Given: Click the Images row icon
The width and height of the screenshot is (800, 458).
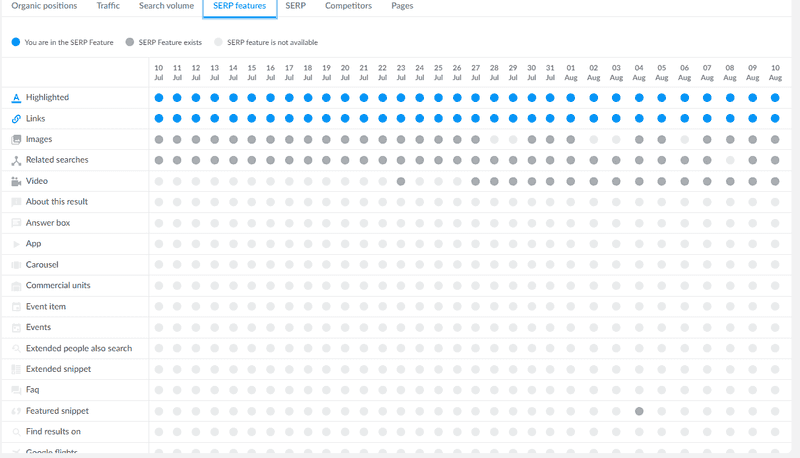Looking at the screenshot, I should tap(16, 139).
